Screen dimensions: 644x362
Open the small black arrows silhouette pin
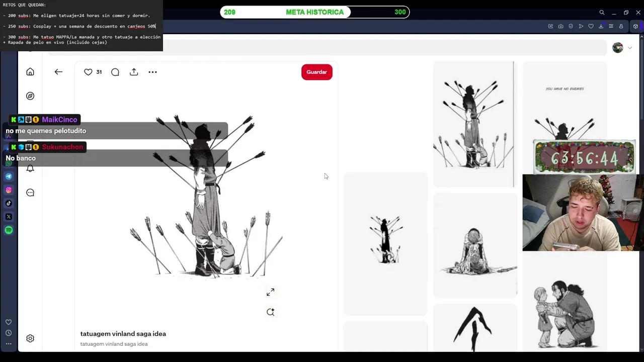coord(385,244)
